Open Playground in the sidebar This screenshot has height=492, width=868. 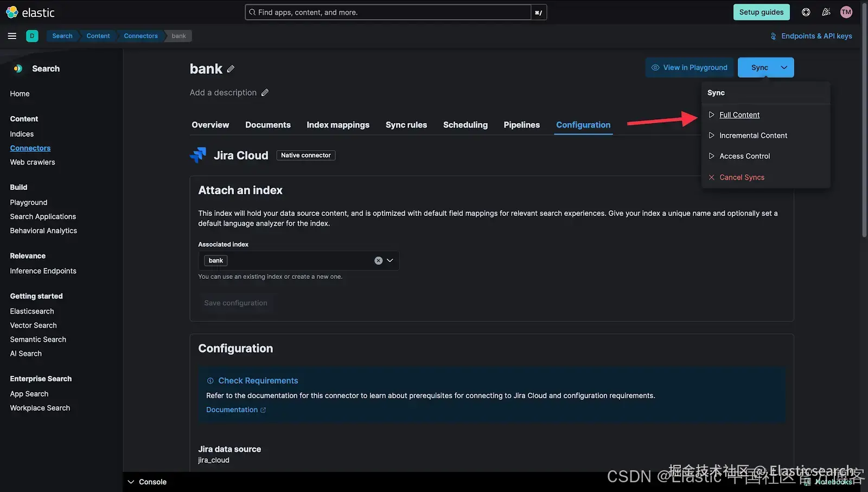tap(29, 202)
